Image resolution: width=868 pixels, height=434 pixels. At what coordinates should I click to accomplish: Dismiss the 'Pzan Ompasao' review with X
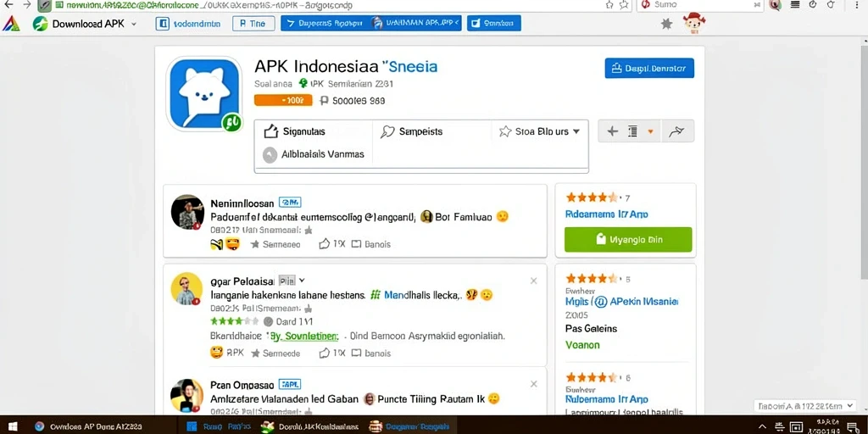534,384
